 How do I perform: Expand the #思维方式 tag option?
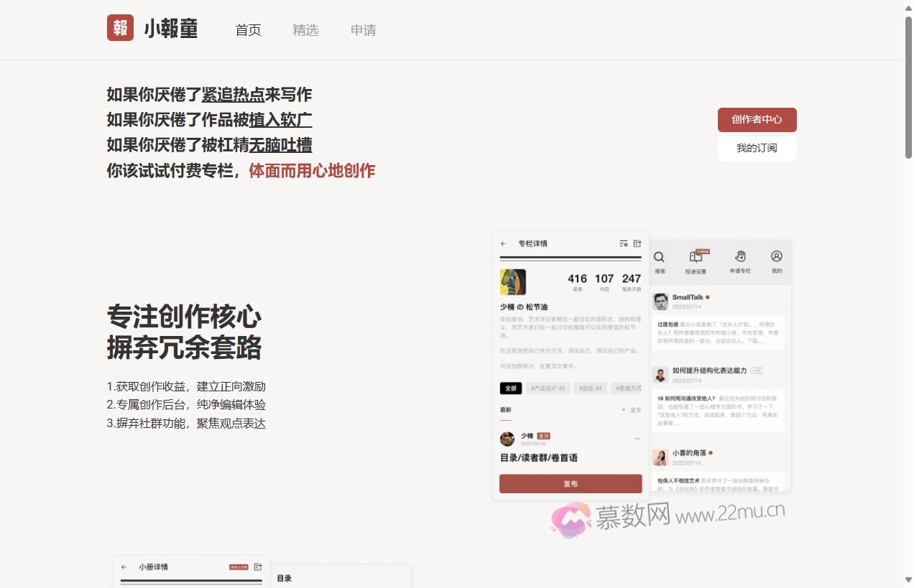630,388
